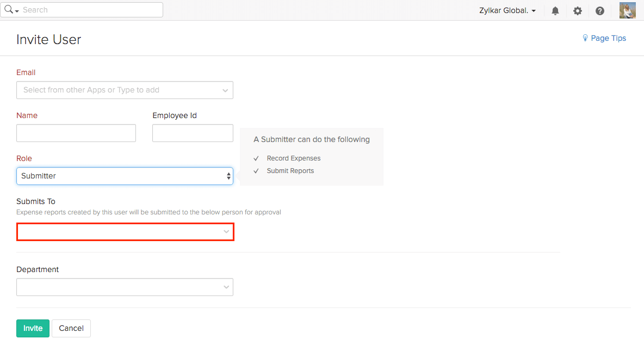The width and height of the screenshot is (644, 351).
Task: Click the search magnifier icon
Action: (x=9, y=10)
